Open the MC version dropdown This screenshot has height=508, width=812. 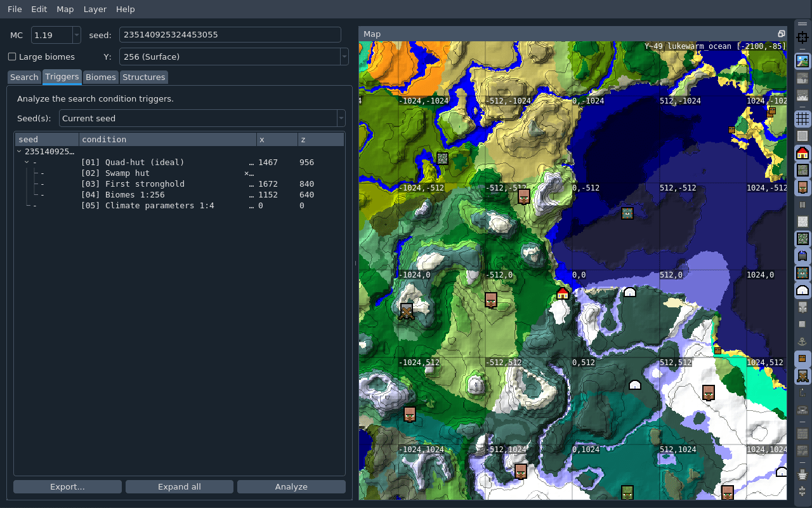click(x=77, y=35)
